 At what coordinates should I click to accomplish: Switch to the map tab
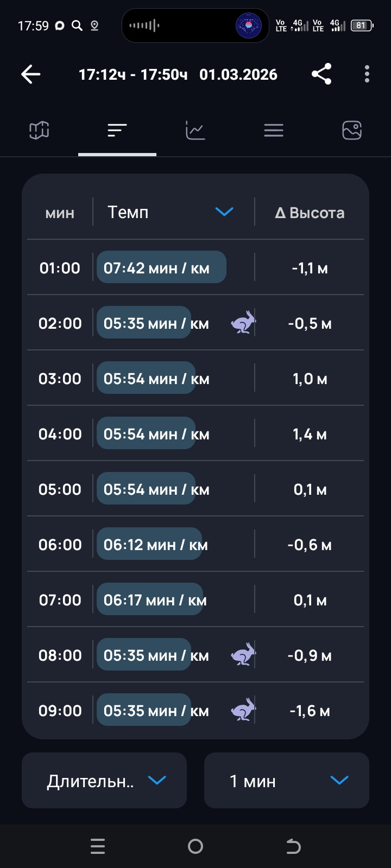click(39, 130)
